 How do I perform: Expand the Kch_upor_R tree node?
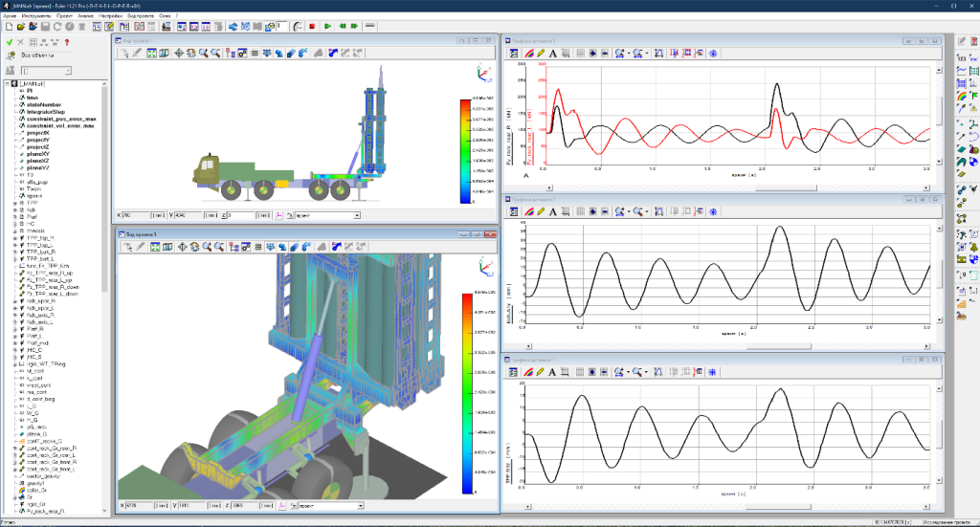coord(15,301)
